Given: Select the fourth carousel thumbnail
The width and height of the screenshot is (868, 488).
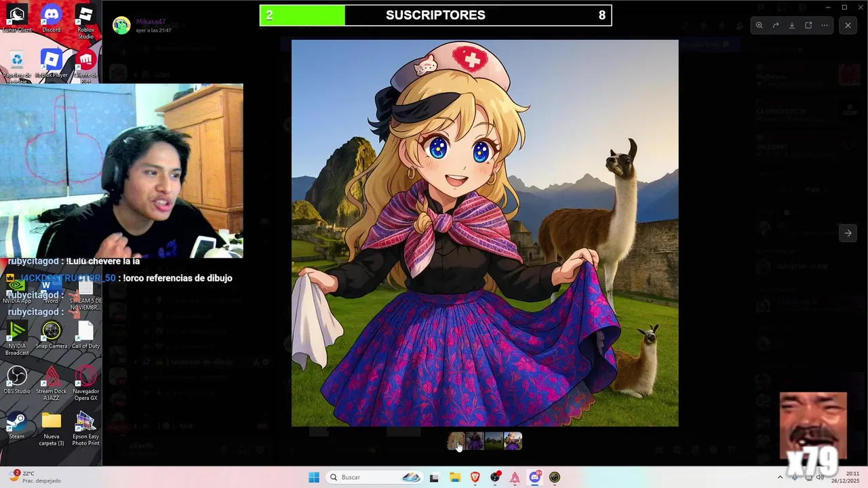Looking at the screenshot, I should [513, 441].
